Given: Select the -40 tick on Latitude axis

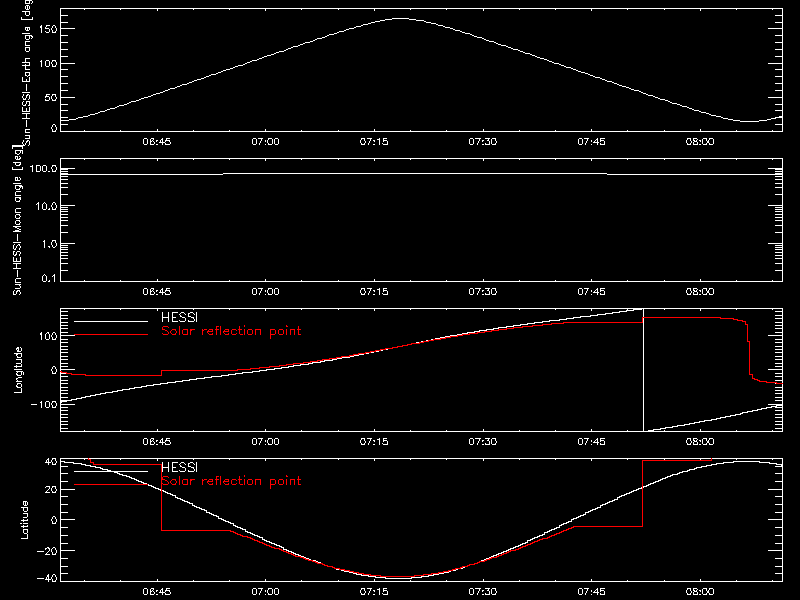Looking at the screenshot, I should pos(48,579).
